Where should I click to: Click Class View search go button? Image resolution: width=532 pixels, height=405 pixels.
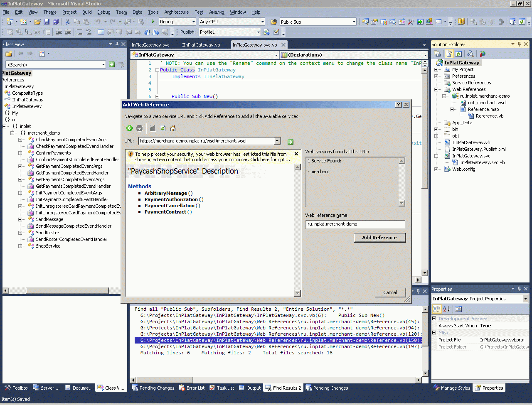112,64
